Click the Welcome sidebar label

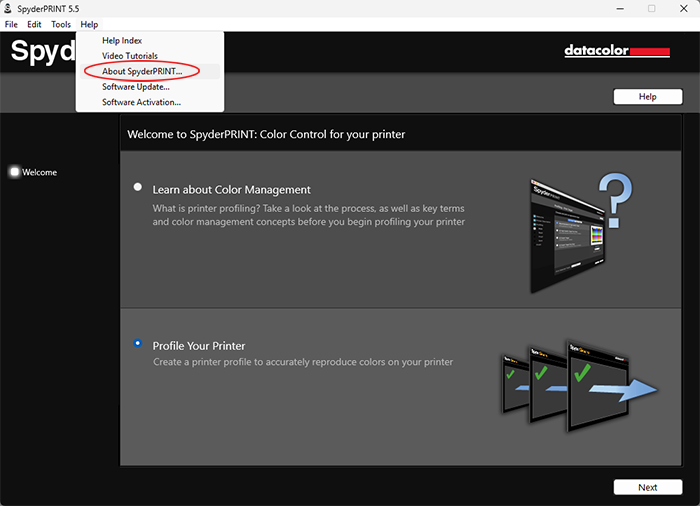point(40,172)
